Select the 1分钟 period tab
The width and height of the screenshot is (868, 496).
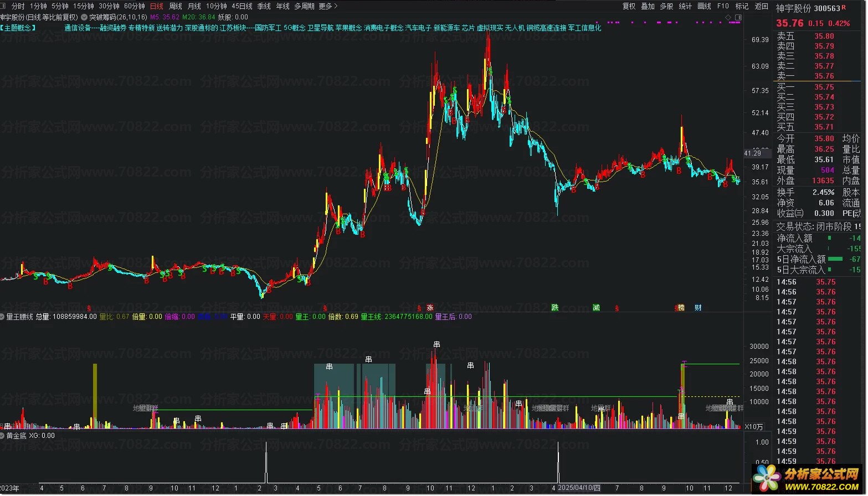38,6
